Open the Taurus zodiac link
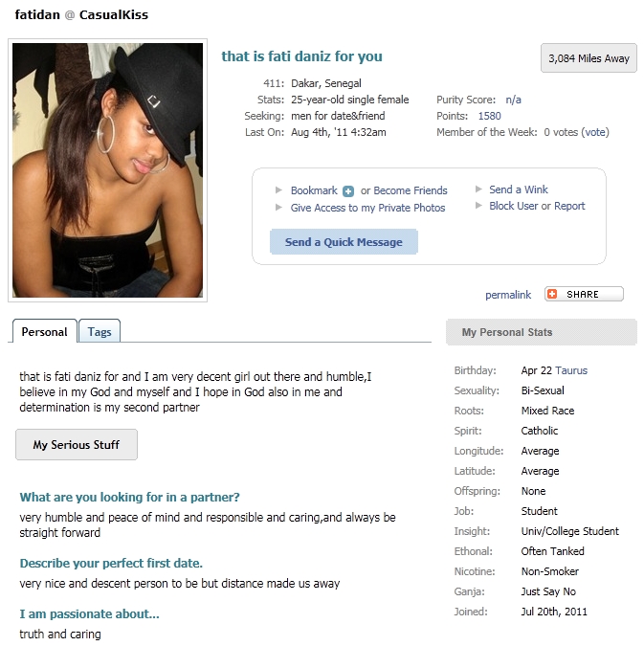 (570, 370)
